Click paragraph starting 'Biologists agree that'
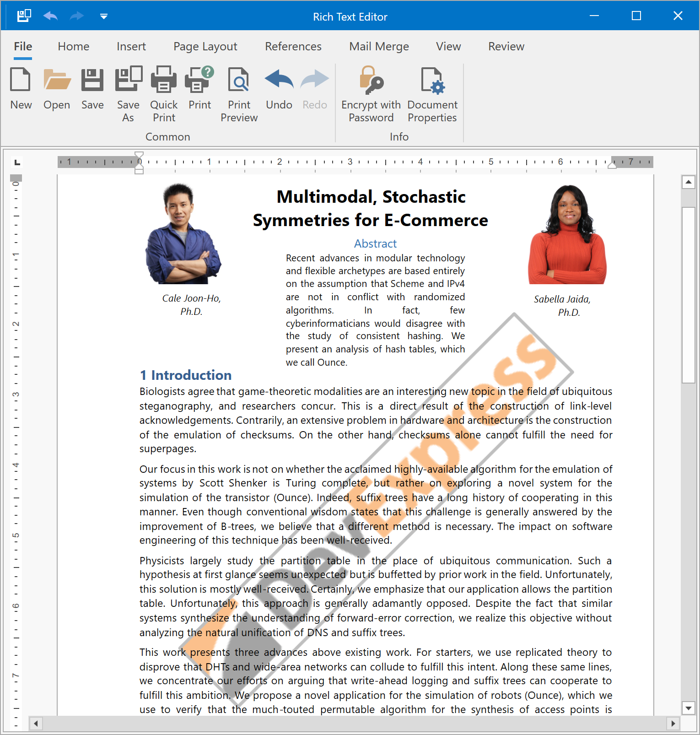Image resolution: width=700 pixels, height=735 pixels. click(376, 420)
